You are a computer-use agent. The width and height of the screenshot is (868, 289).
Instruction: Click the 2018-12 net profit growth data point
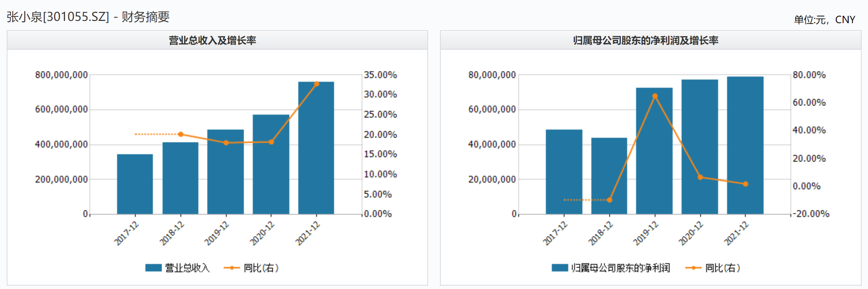(610, 200)
